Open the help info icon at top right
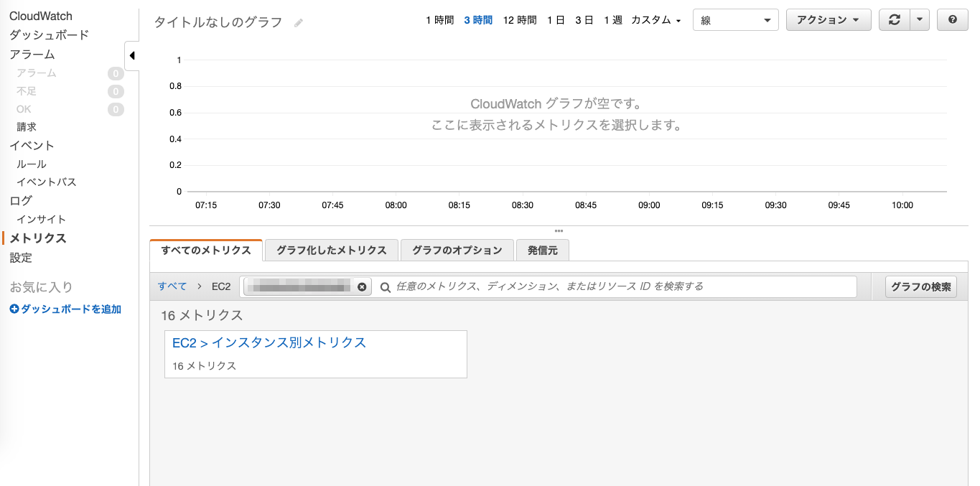 pyautogui.click(x=952, y=19)
